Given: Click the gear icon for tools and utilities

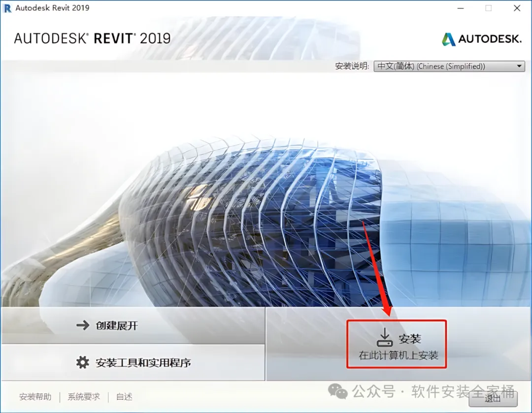Looking at the screenshot, I should coord(82,362).
